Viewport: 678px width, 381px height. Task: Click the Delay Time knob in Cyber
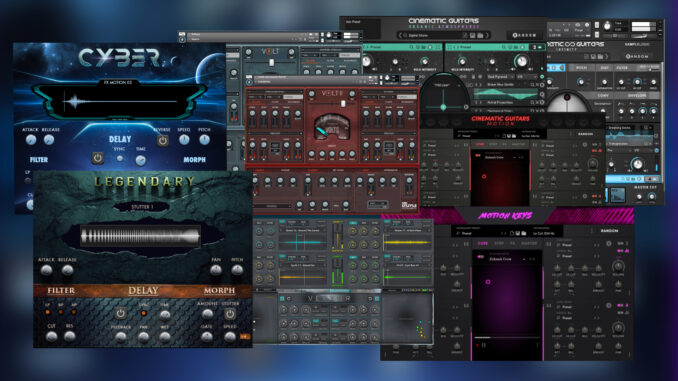(x=141, y=160)
